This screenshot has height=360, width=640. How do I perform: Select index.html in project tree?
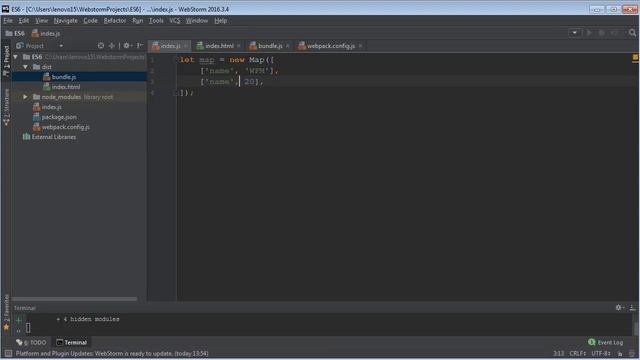62,87
